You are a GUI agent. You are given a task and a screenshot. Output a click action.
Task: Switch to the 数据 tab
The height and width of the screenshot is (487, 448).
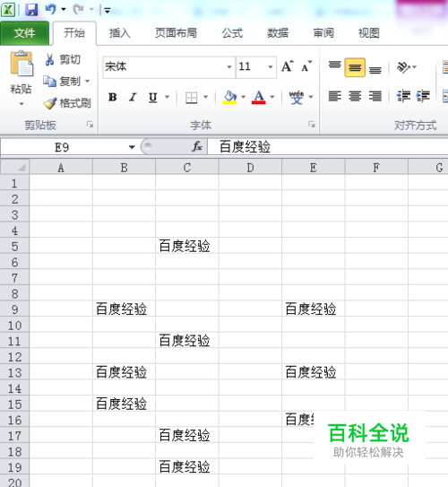click(x=278, y=33)
